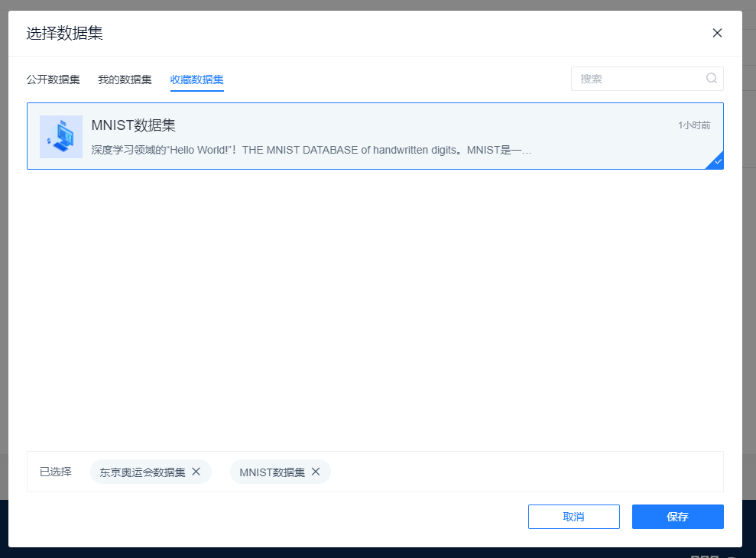Viewport: 756px width, 558px height.
Task: Click the 1小时前 timestamp
Action: pyautogui.click(x=694, y=125)
